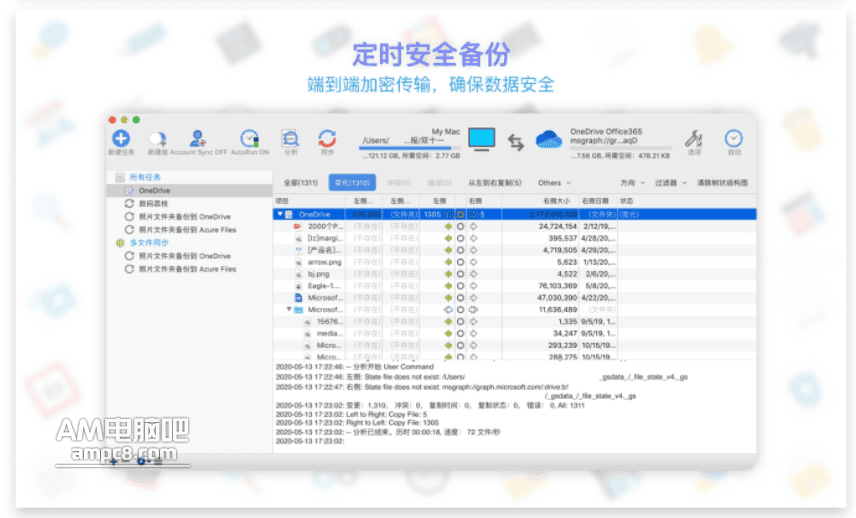
Task: Open 从左到右复制(5) tab
Action: pos(495,182)
